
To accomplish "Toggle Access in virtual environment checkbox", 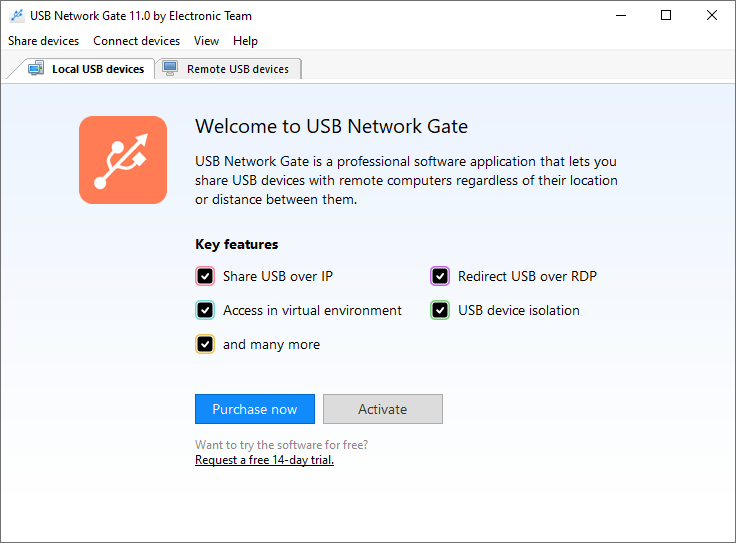I will [x=205, y=310].
